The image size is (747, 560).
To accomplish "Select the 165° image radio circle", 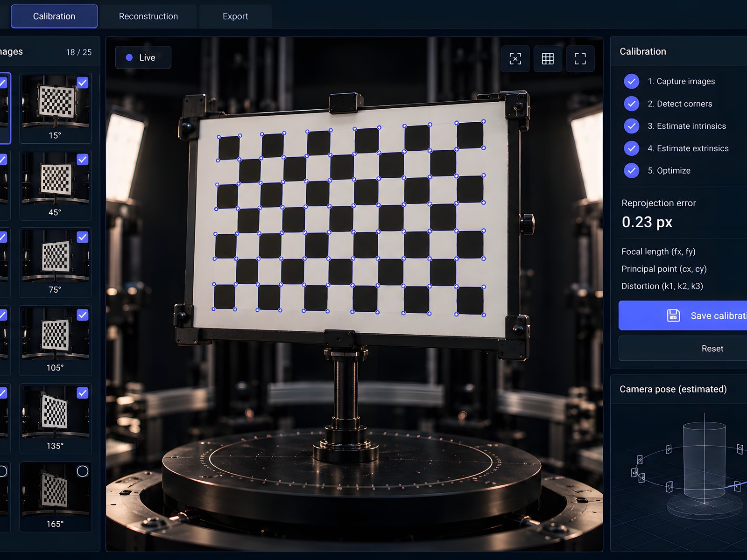I will (x=83, y=471).
